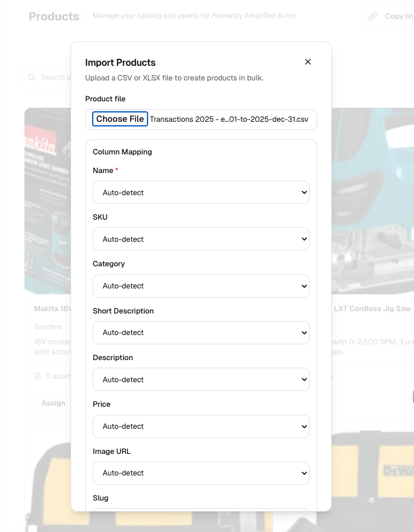Focus the product search field

[x=45, y=77]
